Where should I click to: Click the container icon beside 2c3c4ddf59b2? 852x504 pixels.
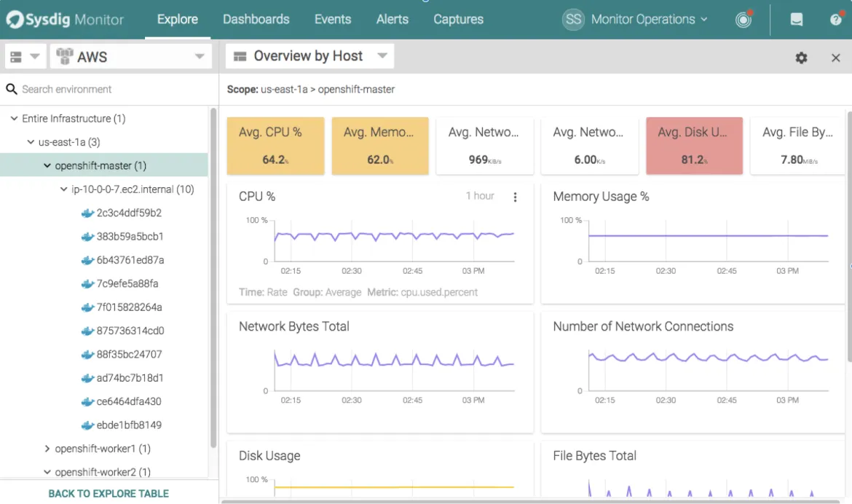pos(87,213)
